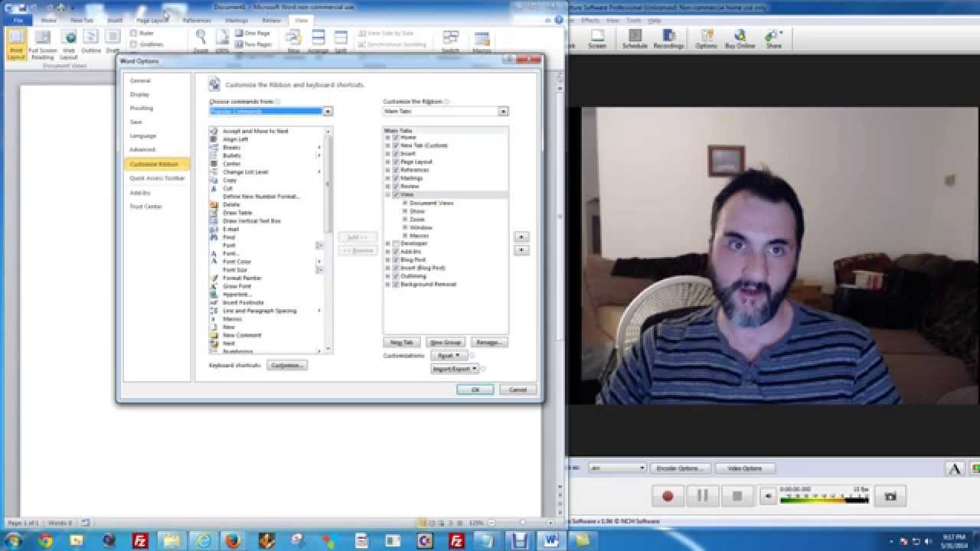Click the Macros ribbon icon
This screenshot has height=551, width=980.
coord(482,40)
